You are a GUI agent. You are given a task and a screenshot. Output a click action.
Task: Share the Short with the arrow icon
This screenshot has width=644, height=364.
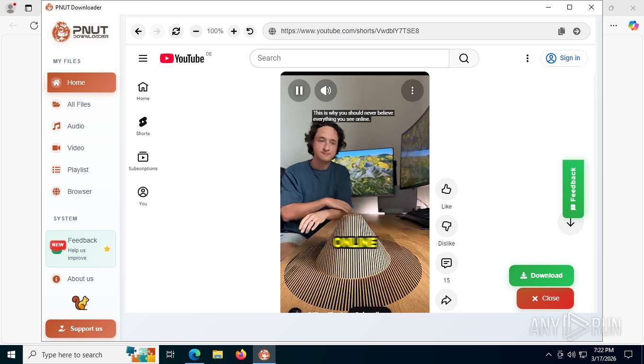coord(447,300)
